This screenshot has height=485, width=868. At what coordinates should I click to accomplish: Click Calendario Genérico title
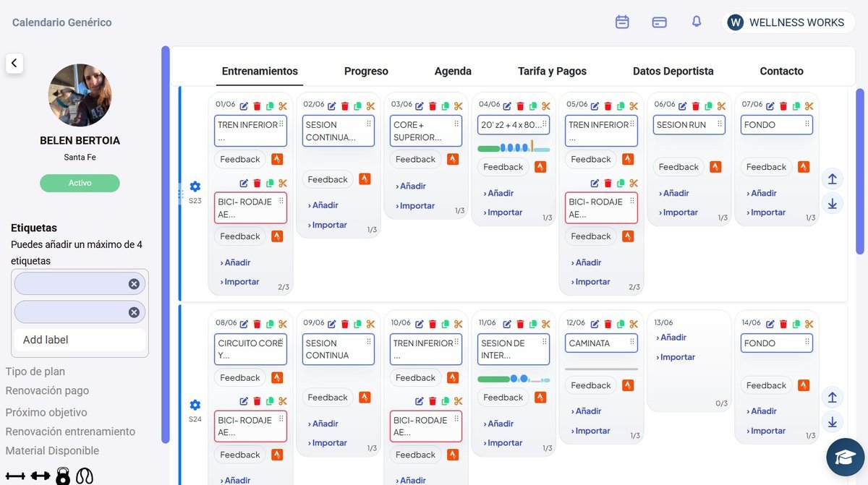[x=62, y=22]
